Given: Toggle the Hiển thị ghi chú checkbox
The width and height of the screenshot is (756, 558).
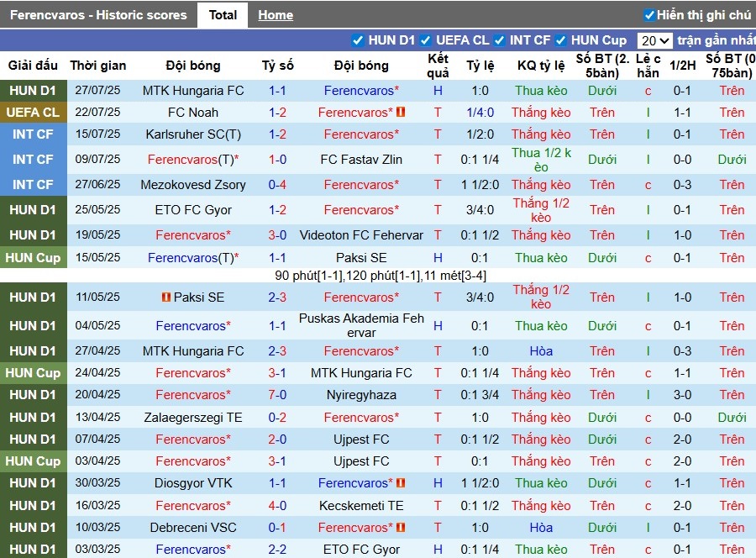Looking at the screenshot, I should (x=649, y=15).
